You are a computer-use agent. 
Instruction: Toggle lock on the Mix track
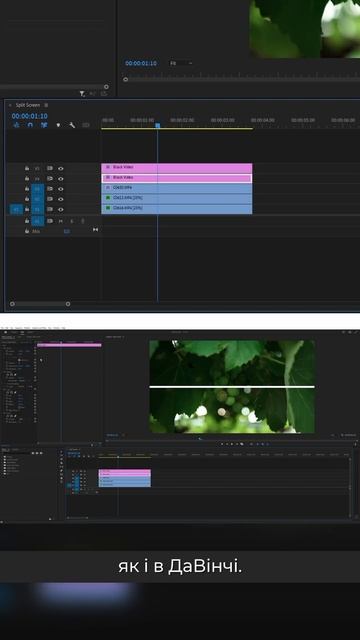pyautogui.click(x=27, y=231)
